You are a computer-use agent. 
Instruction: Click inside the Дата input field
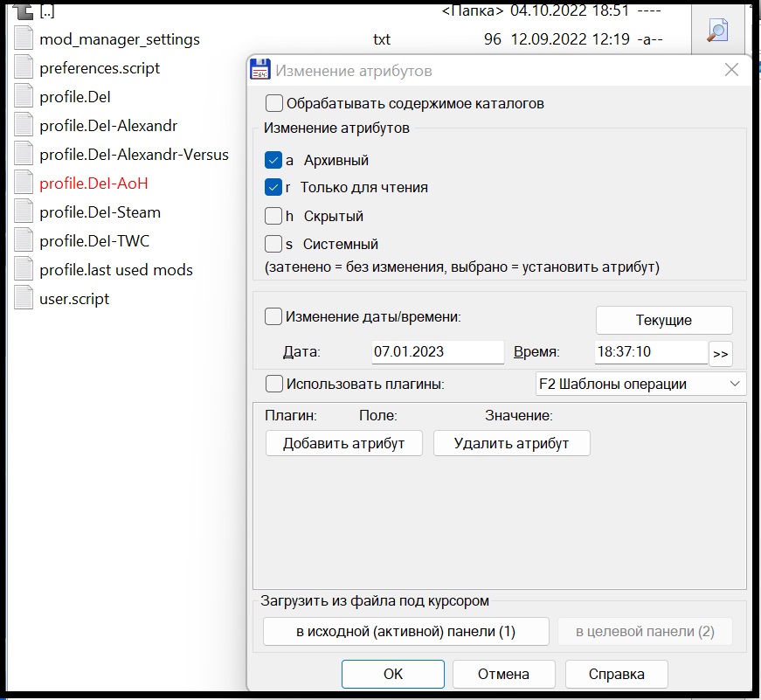(437, 352)
